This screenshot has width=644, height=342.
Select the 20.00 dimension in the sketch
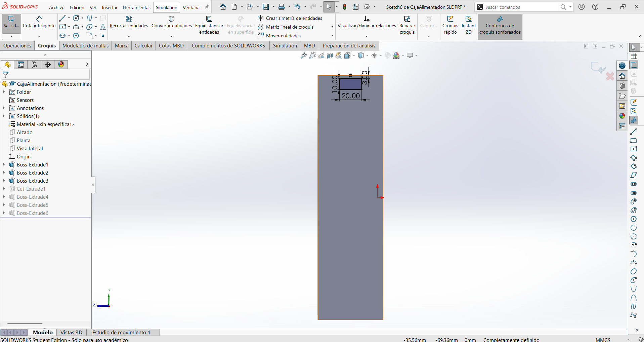click(351, 96)
